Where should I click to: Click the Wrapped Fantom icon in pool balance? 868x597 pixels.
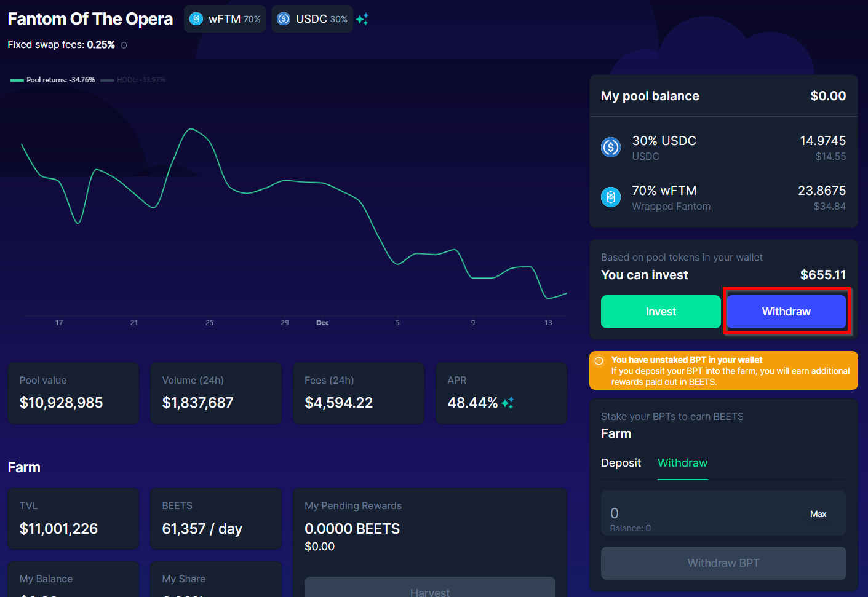[x=611, y=197]
